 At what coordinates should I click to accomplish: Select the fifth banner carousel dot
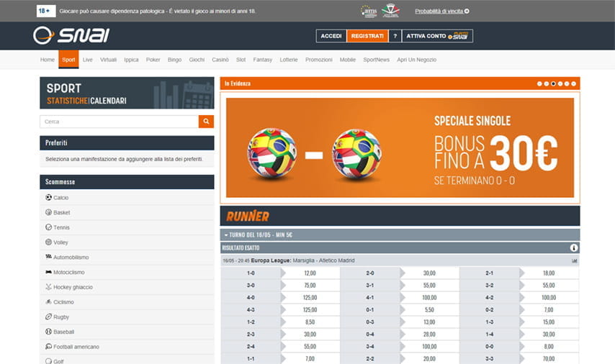[567, 83]
